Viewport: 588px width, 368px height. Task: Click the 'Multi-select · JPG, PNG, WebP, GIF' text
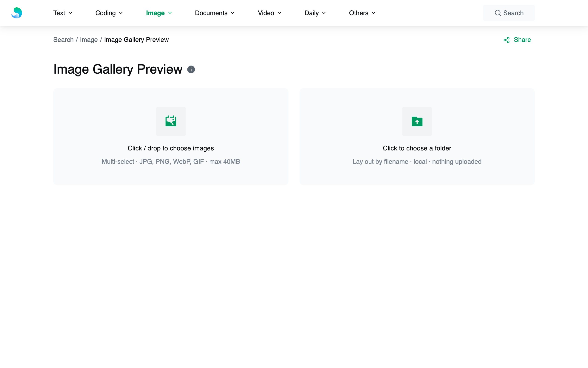coord(153,162)
